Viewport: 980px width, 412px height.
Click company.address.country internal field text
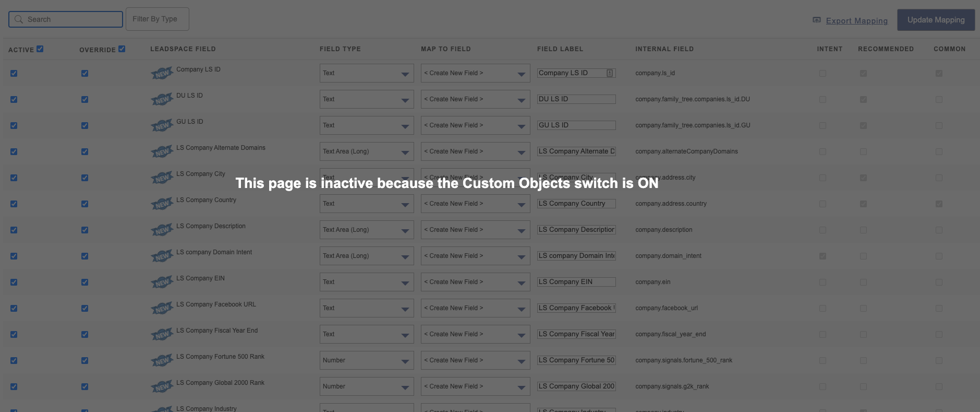[671, 204]
